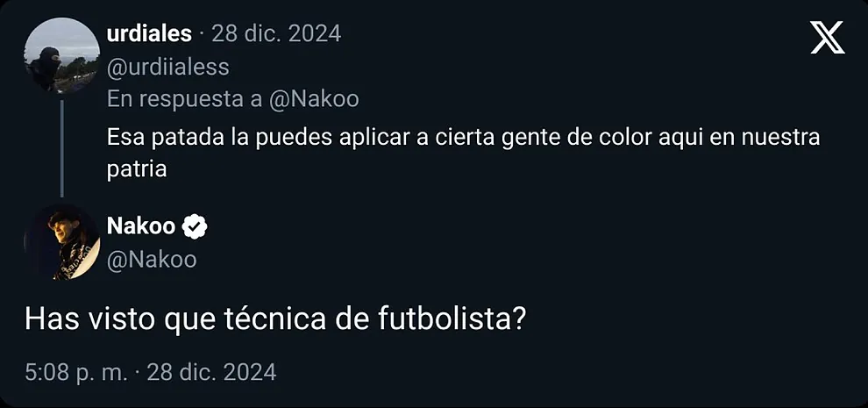868x408 pixels.
Task: Click the @Nakoo mention in the reply line
Action: pyautogui.click(x=314, y=98)
